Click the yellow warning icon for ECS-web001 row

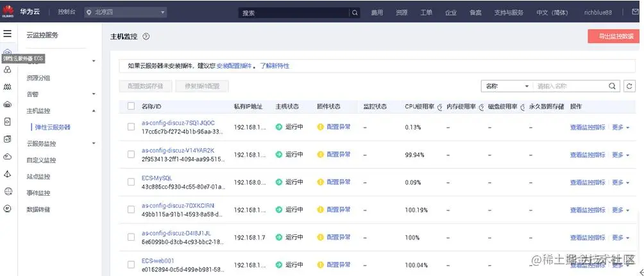coord(321,264)
